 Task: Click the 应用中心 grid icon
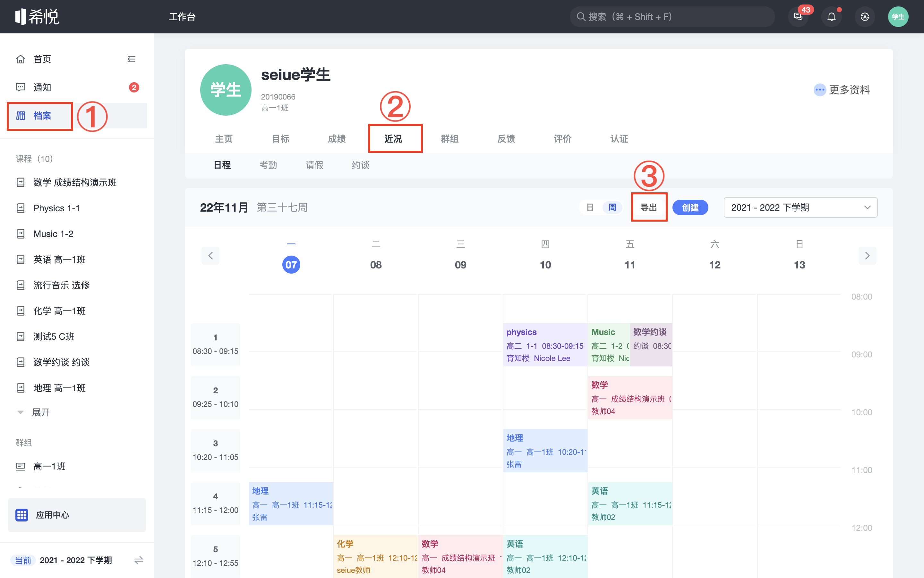point(22,515)
